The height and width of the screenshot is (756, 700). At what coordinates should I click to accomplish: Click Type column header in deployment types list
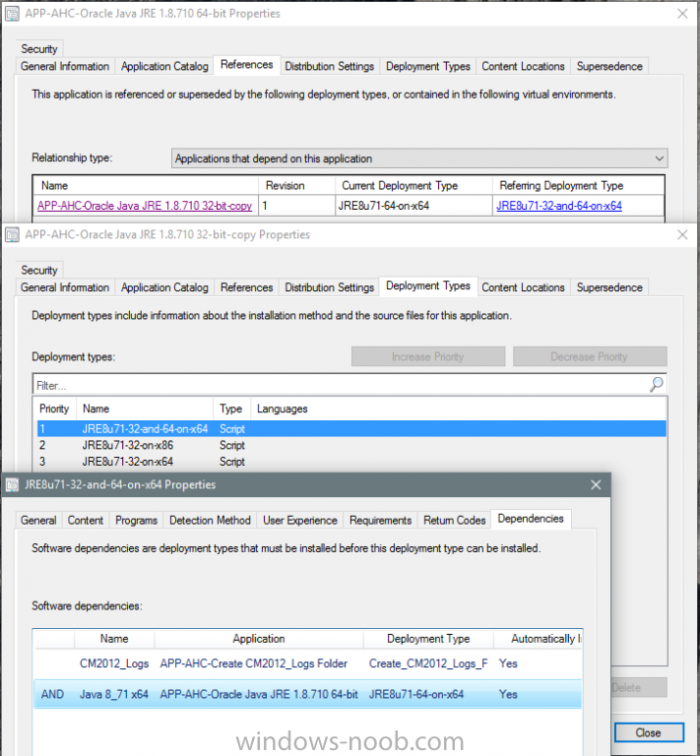(x=231, y=409)
